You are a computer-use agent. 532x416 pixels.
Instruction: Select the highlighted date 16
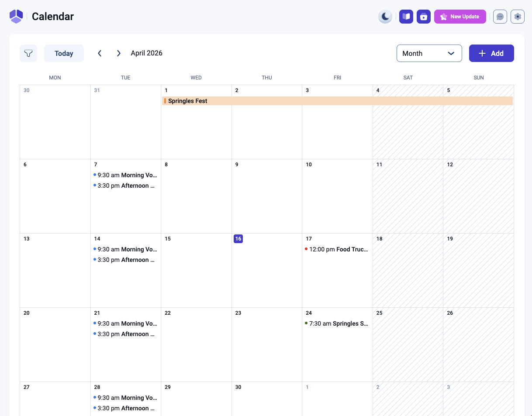(x=238, y=239)
